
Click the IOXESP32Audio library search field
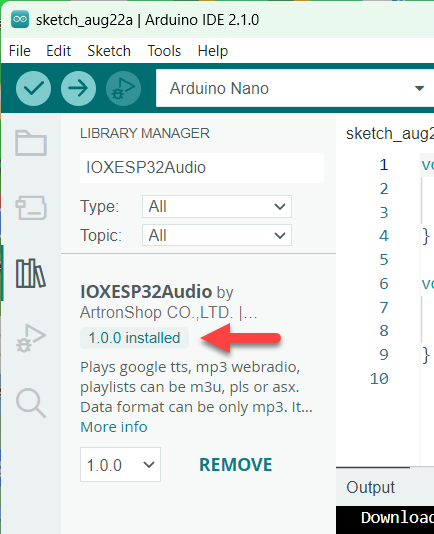click(x=202, y=168)
